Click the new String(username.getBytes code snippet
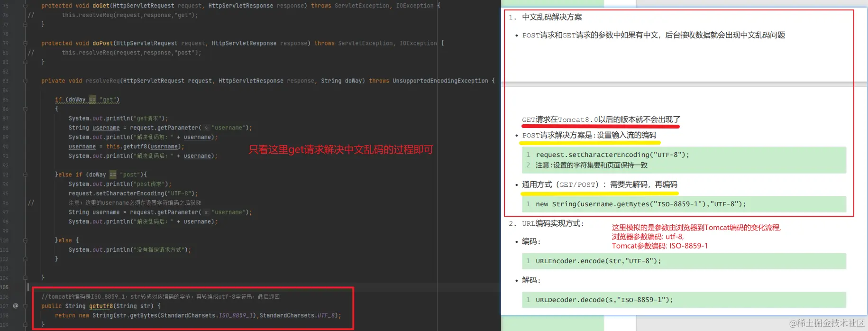Image resolution: width=868 pixels, height=331 pixels. coord(641,204)
